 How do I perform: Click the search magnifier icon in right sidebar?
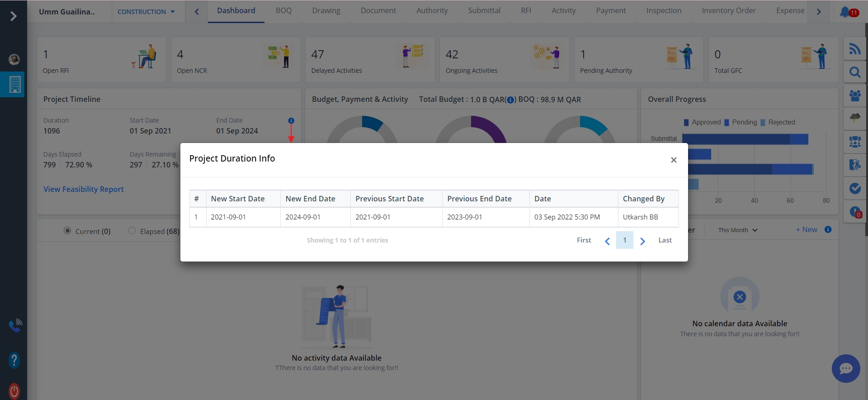coord(854,72)
